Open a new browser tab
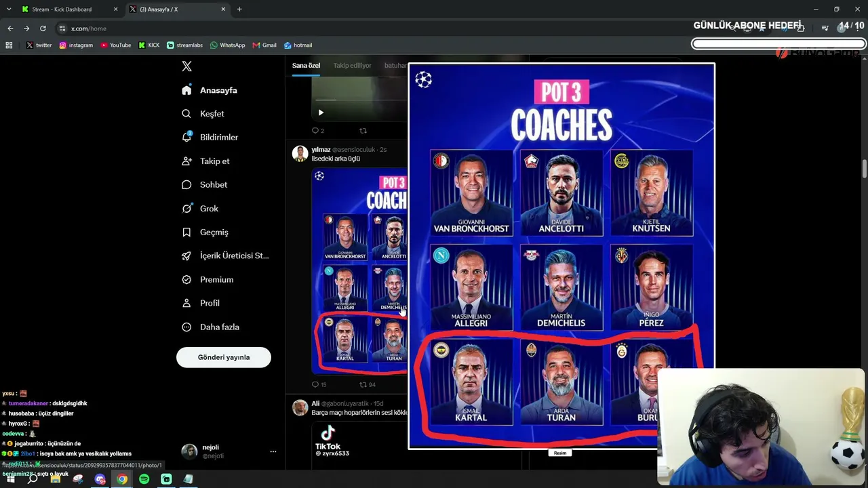The height and width of the screenshot is (488, 868). coord(239,9)
